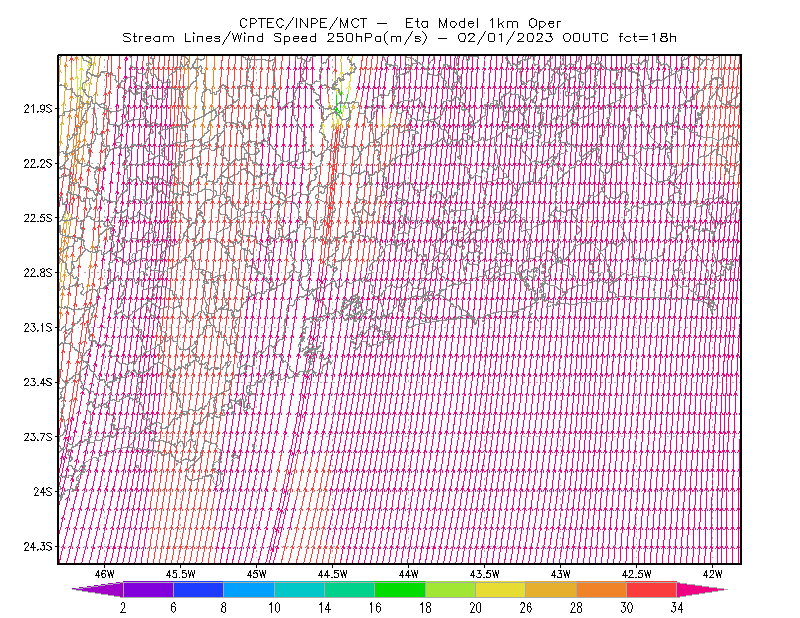Viewport: 800px width, 618px height.
Task: Click the purple arrow at the colorbar's left end
Action: [97, 589]
